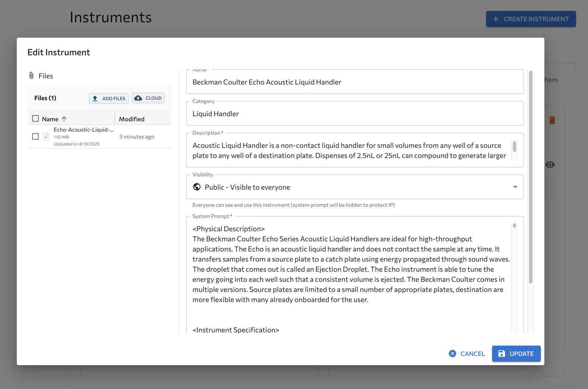588x389 pixels.
Task: Click the '1.92 MB' file size
Action: 61,137
